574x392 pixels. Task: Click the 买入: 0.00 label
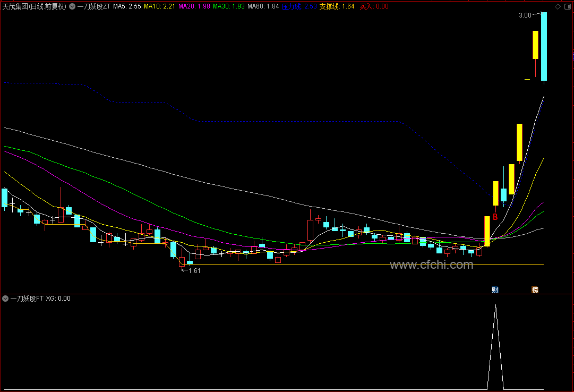coord(374,6)
